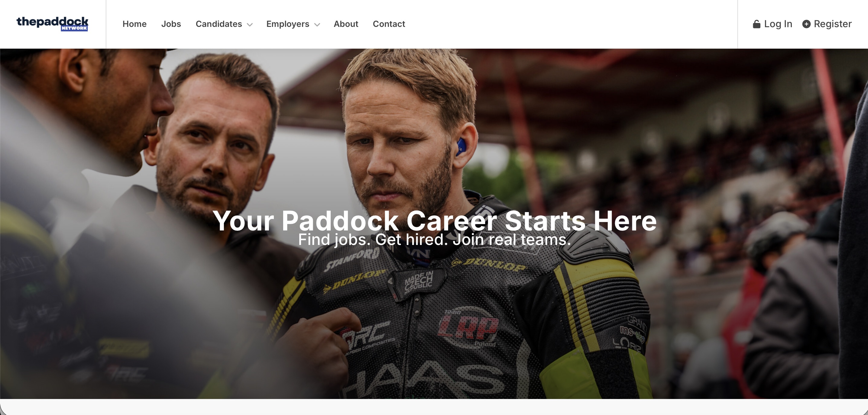Go to the Home nav item
Image resolution: width=868 pixels, height=415 pixels.
pos(134,24)
